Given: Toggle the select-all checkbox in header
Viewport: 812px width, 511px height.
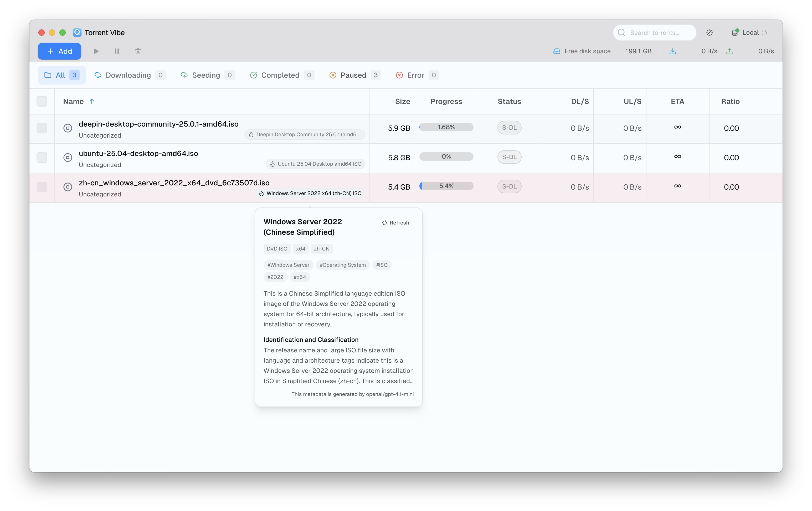Looking at the screenshot, I should [x=42, y=101].
